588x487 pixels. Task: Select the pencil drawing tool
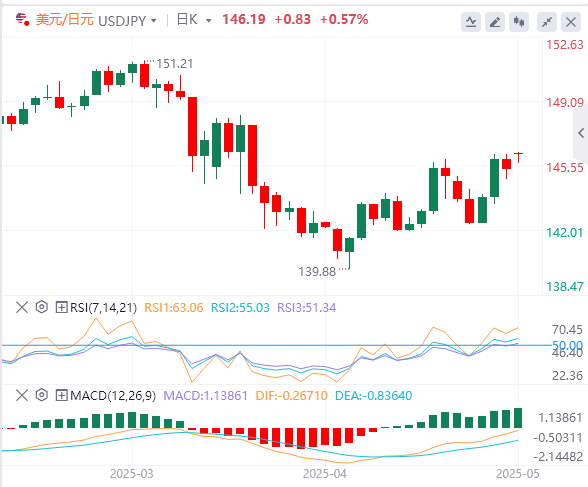[x=495, y=22]
